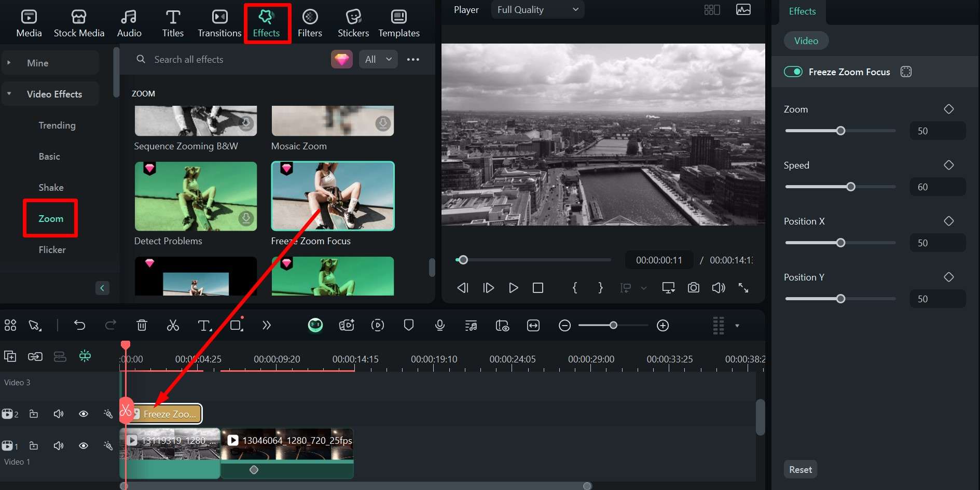Open the Templates tab
Screen dimensions: 980x490
(x=399, y=23)
